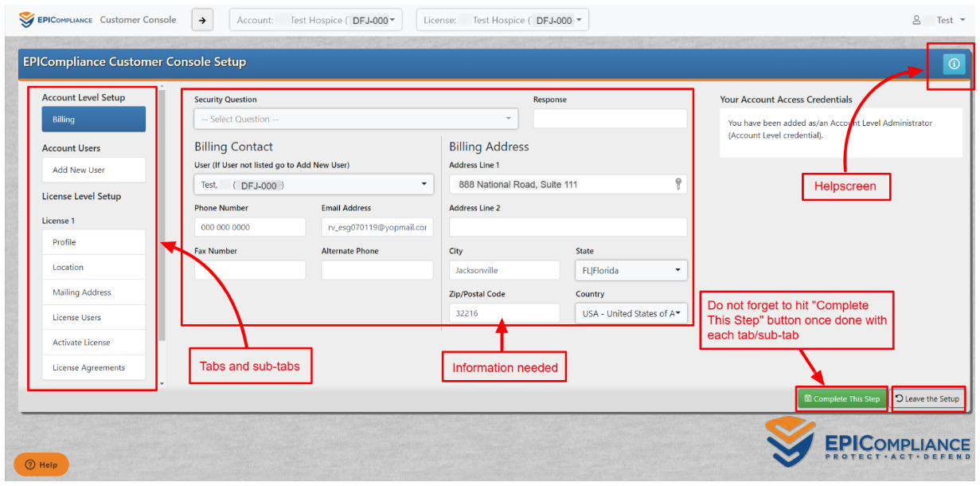Open the License Agreements sub-tab
980x486 pixels.
point(94,368)
